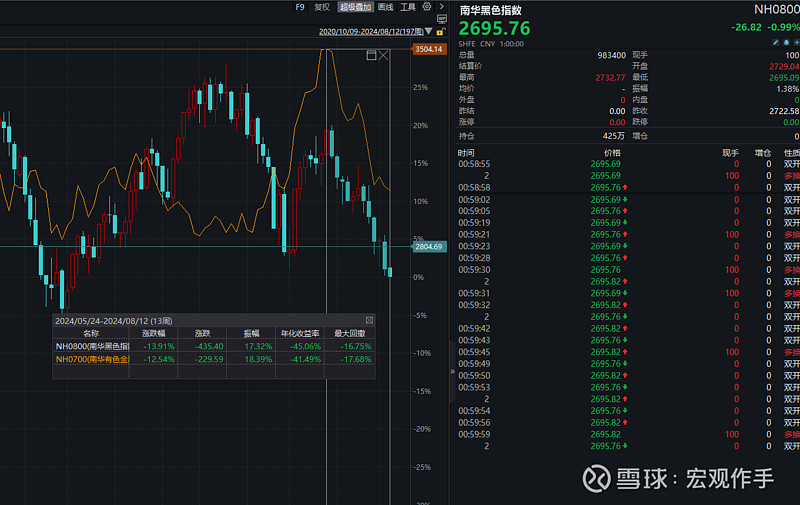Click the plus add-to-watchlist icon

click(x=796, y=43)
